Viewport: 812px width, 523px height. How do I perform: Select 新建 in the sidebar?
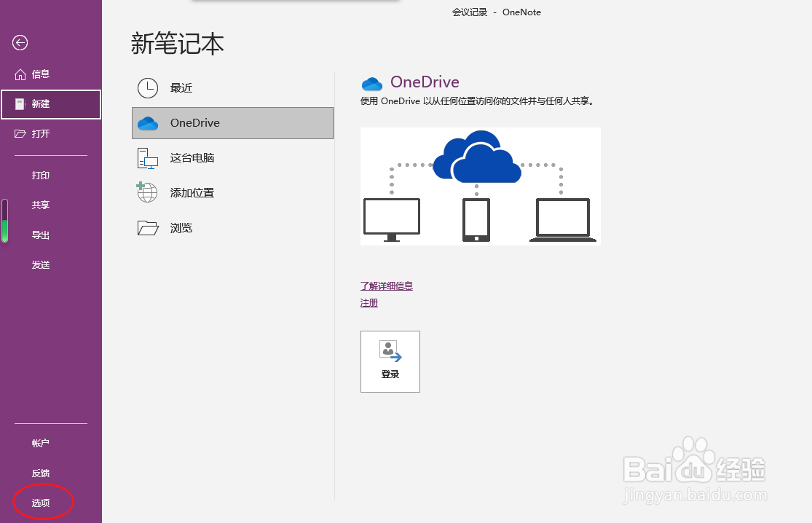(51, 104)
